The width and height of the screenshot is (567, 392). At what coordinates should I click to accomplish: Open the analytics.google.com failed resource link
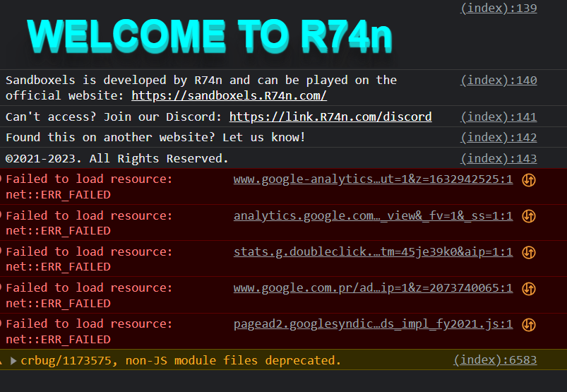373,215
